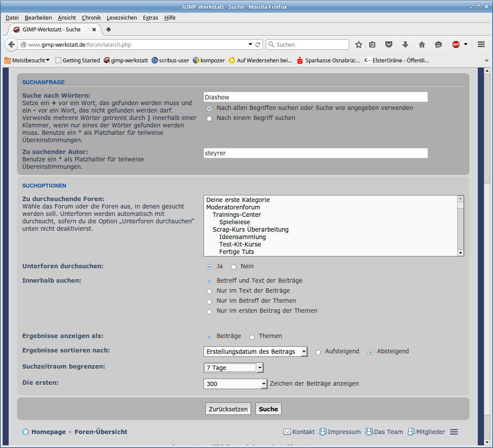Click the Zurücksetzen button
Screen dimensions: 493x448
(x=228, y=409)
